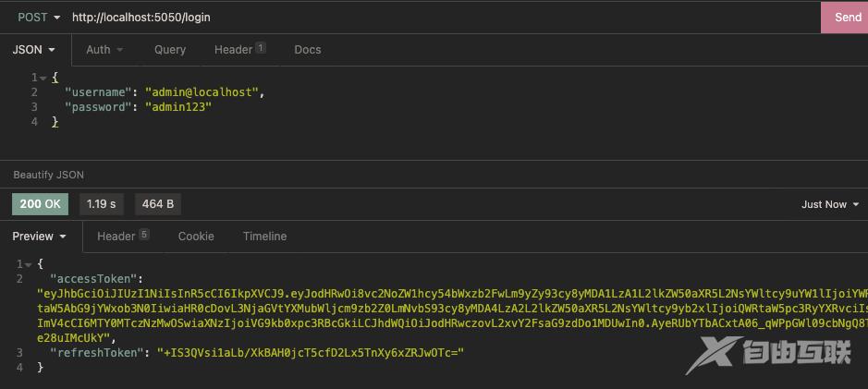Open the request Header tab
Viewport: 868px width, 389px height.
click(238, 50)
